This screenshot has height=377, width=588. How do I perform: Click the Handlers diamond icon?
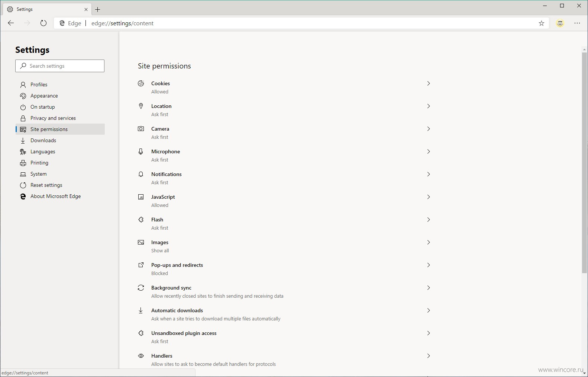pyautogui.click(x=141, y=356)
